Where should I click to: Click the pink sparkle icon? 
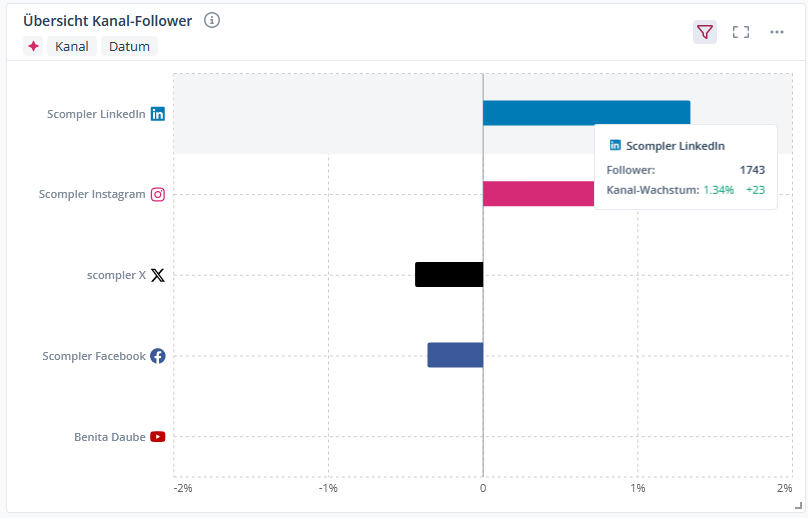[x=34, y=46]
